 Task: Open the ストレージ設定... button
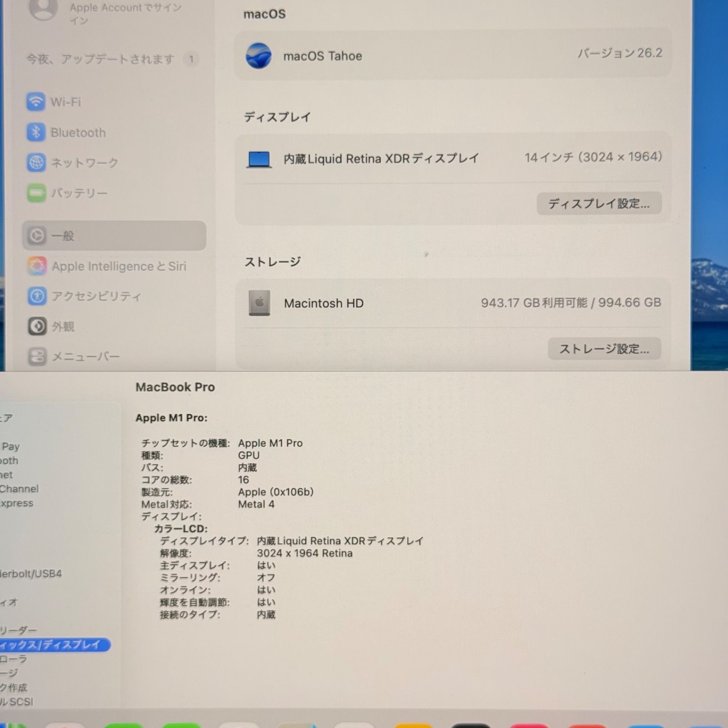click(x=604, y=349)
